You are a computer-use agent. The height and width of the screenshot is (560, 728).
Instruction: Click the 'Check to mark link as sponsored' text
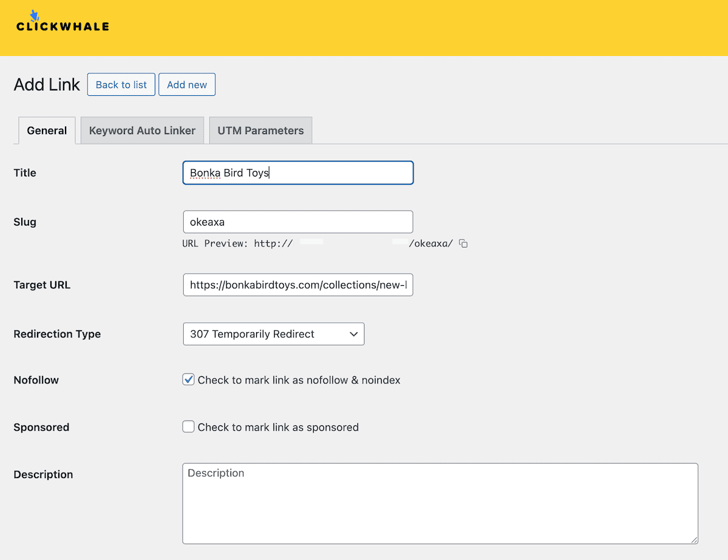coord(278,427)
